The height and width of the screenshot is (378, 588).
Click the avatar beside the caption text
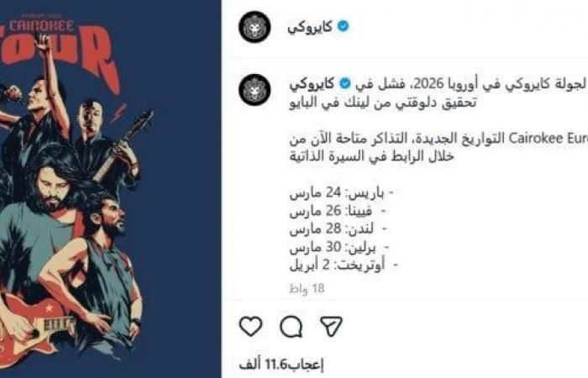tap(255, 90)
